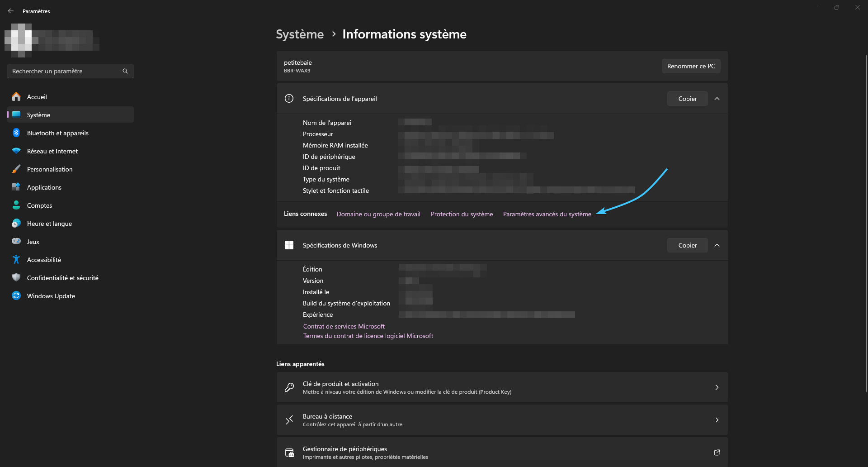Collapse Spécifications de Windows section
The height and width of the screenshot is (467, 868).
[x=717, y=245]
